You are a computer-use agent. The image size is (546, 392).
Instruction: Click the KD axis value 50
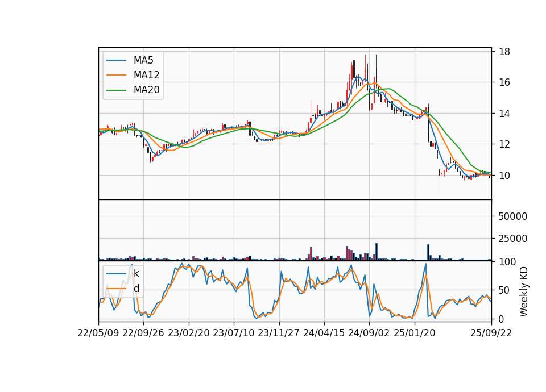click(504, 290)
